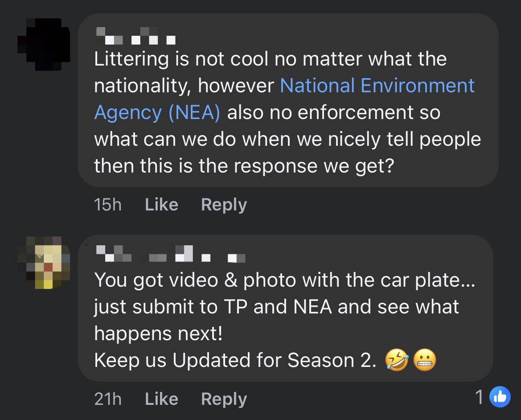Viewport: 521px width, 420px height.
Task: Like the comment posted 21h ago
Action: pyautogui.click(x=161, y=399)
